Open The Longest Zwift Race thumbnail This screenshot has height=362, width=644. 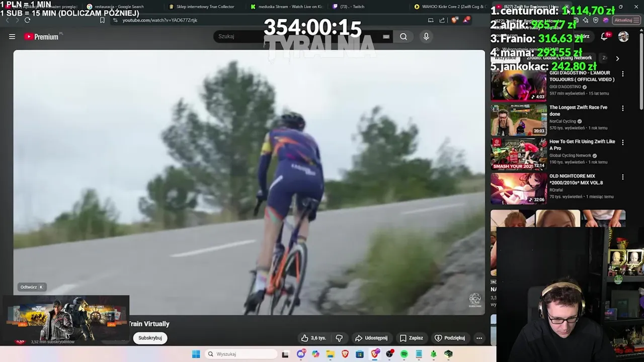tap(519, 120)
